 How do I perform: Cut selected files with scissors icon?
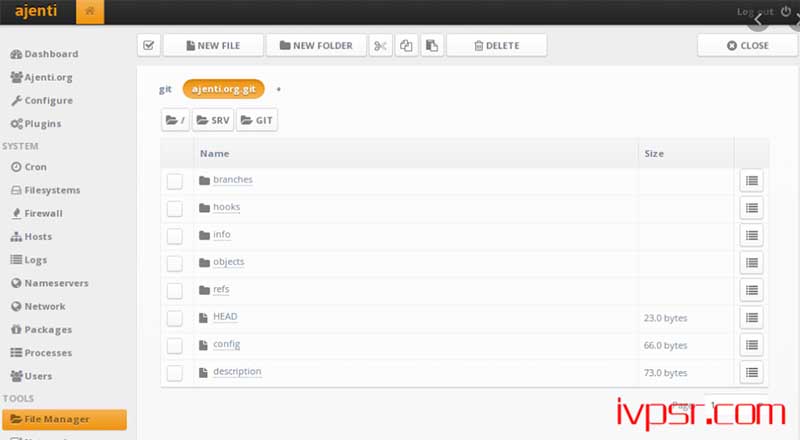380,45
